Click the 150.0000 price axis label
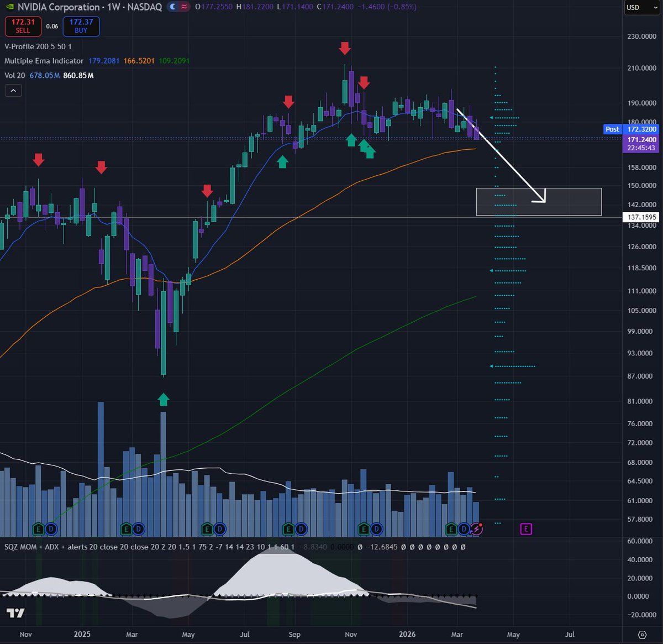 click(x=641, y=186)
